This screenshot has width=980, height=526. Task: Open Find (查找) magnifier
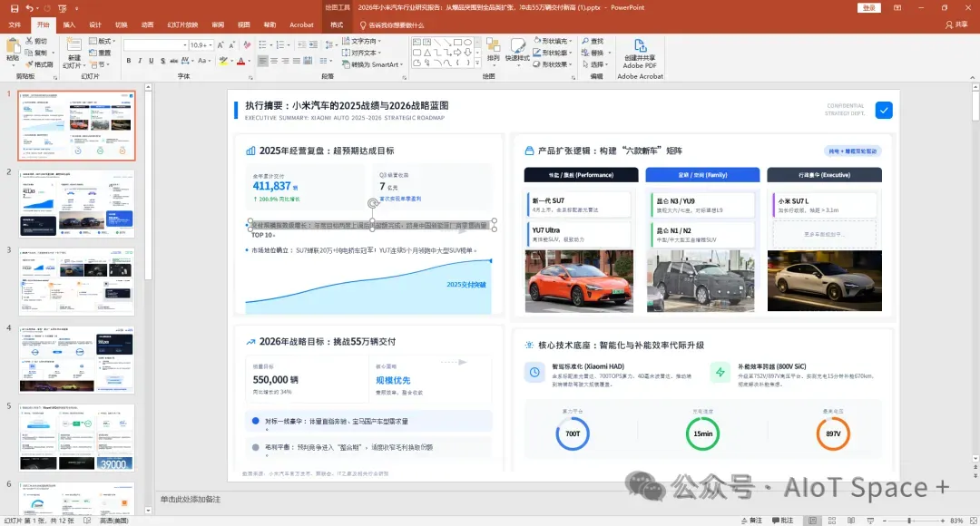593,41
